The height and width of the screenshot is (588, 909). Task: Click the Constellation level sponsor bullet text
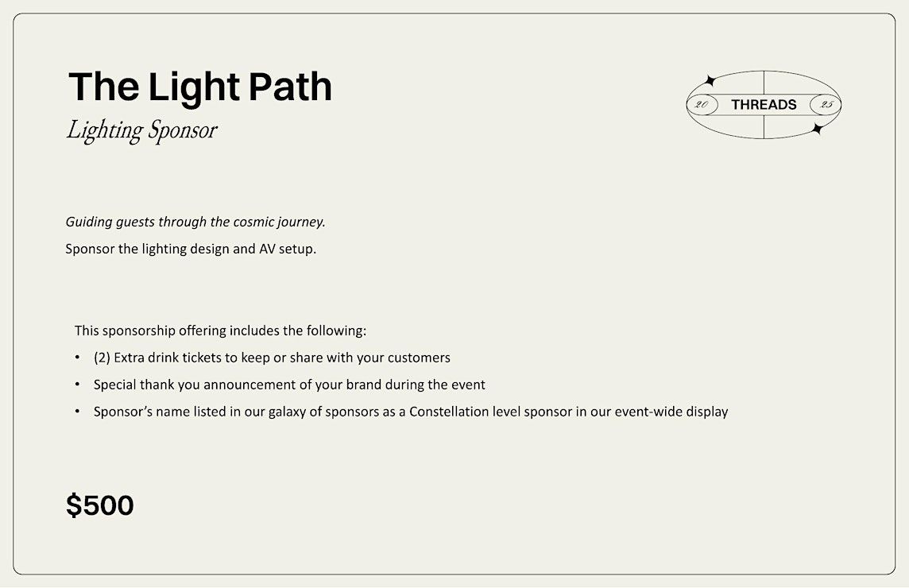(x=411, y=412)
